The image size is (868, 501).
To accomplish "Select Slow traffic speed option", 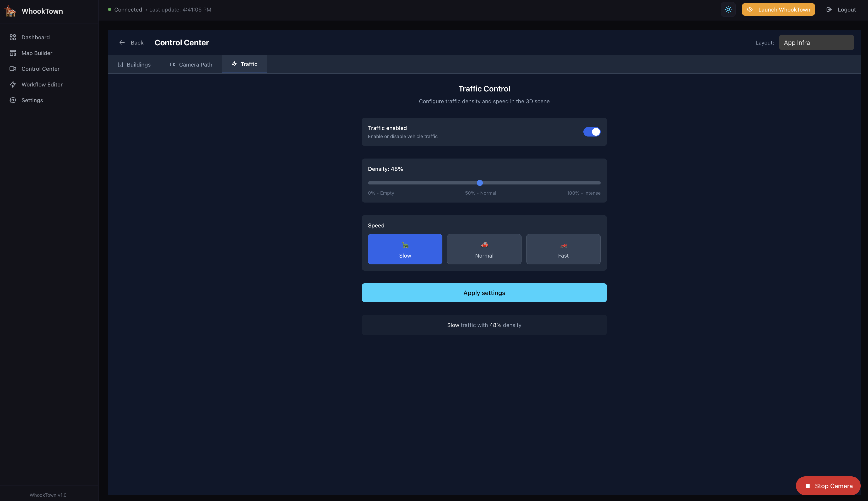I will pos(405,249).
